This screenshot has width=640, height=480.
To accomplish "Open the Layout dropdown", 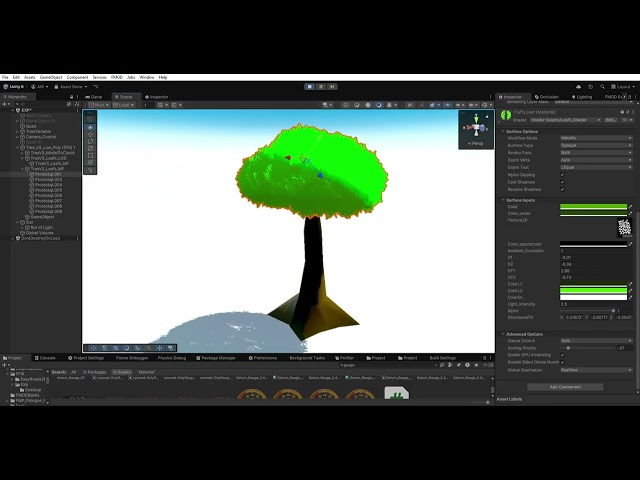I will pos(623,87).
